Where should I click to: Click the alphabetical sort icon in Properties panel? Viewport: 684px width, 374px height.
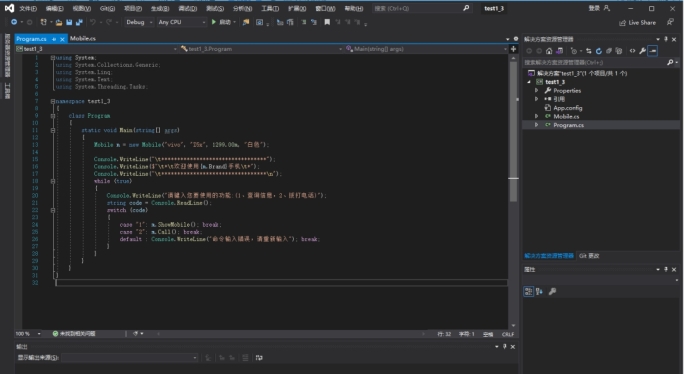click(x=540, y=292)
